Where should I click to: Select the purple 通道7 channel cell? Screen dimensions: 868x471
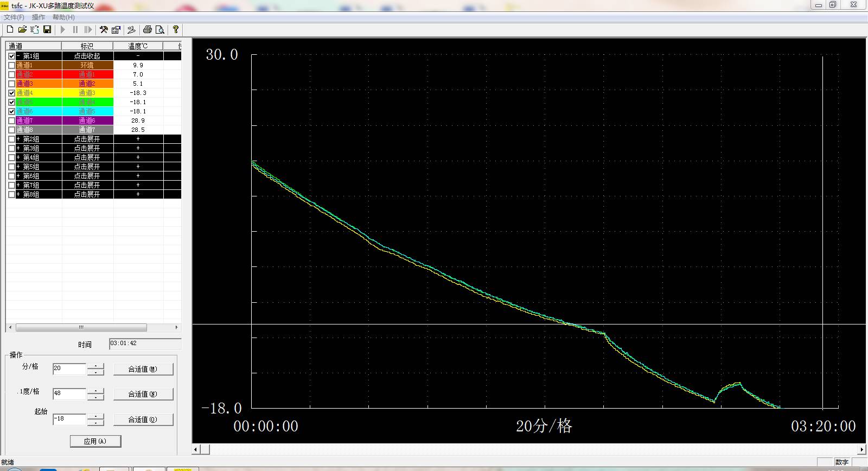click(39, 120)
